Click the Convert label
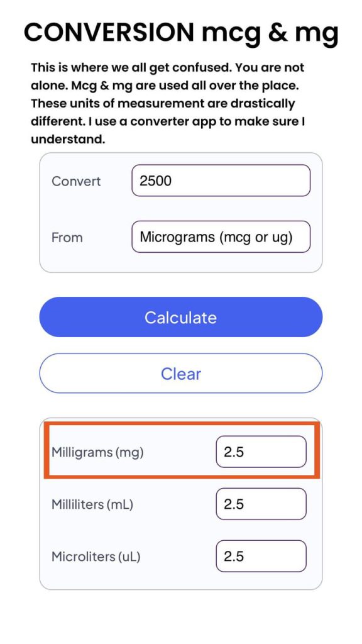This screenshot has height=644, width=362. [x=76, y=181]
